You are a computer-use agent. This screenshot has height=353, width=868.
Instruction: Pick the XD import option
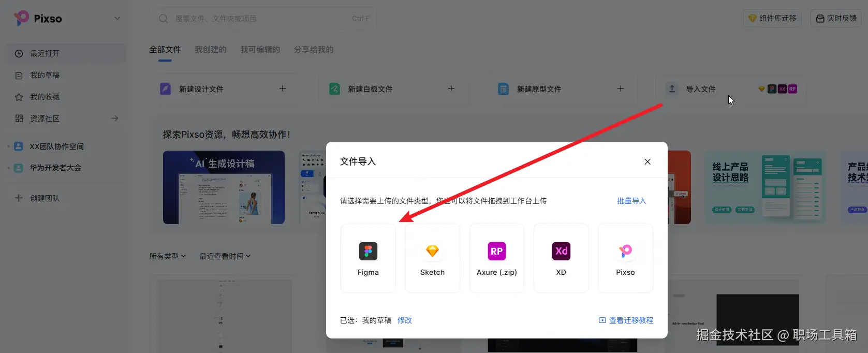coord(561,258)
